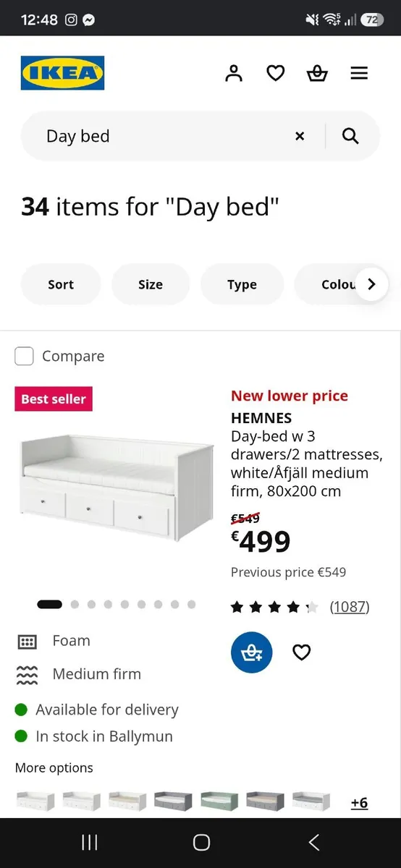Submit search with magnifying glass icon

click(x=350, y=136)
